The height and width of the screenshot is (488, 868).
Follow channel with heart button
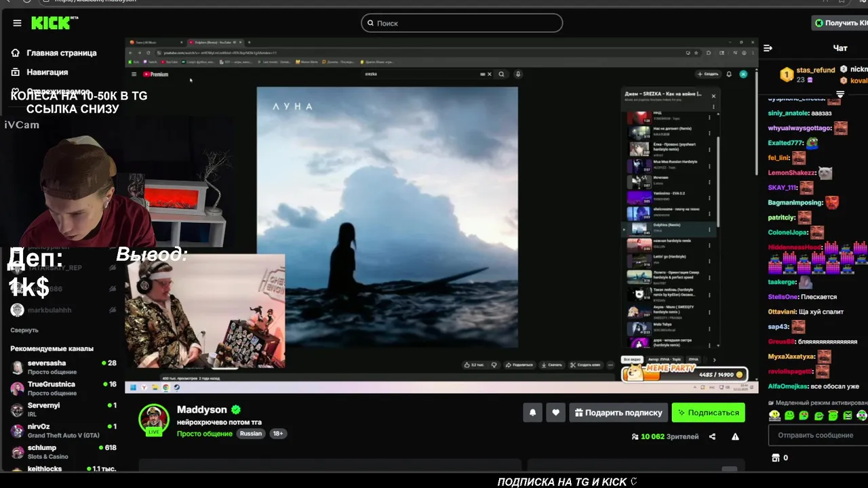(555, 412)
